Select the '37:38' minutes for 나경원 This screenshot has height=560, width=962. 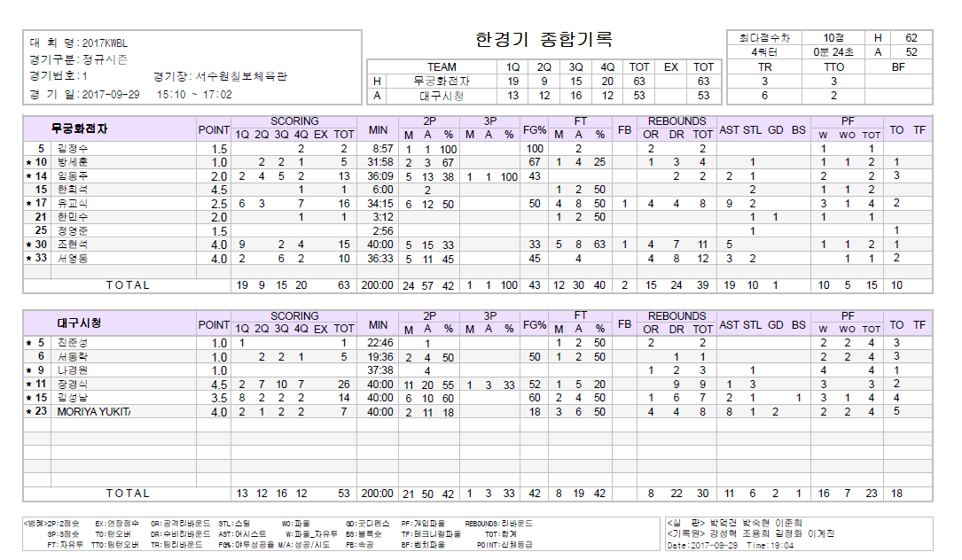coord(380,370)
